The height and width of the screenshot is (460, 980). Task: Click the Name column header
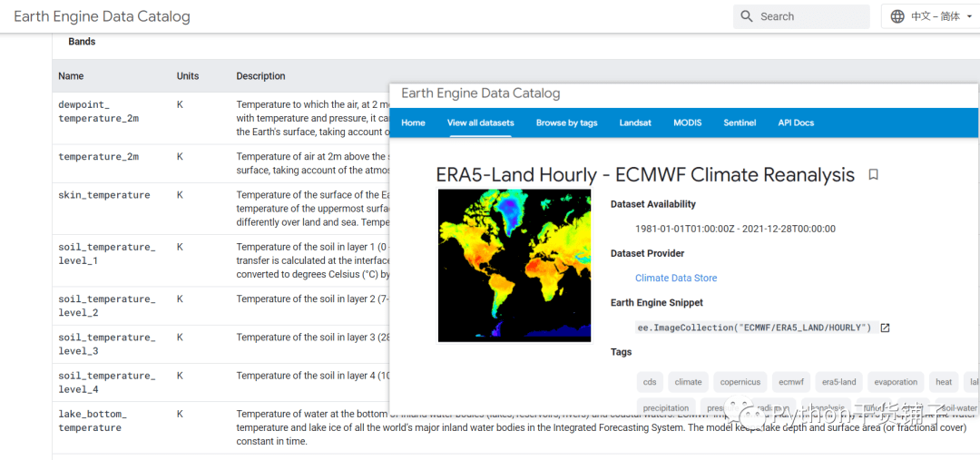click(71, 76)
